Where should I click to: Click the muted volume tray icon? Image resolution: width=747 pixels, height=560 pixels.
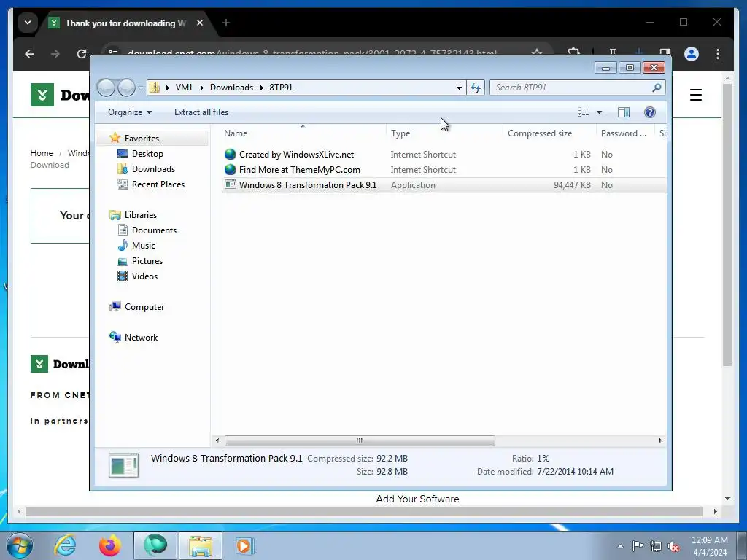[673, 546]
